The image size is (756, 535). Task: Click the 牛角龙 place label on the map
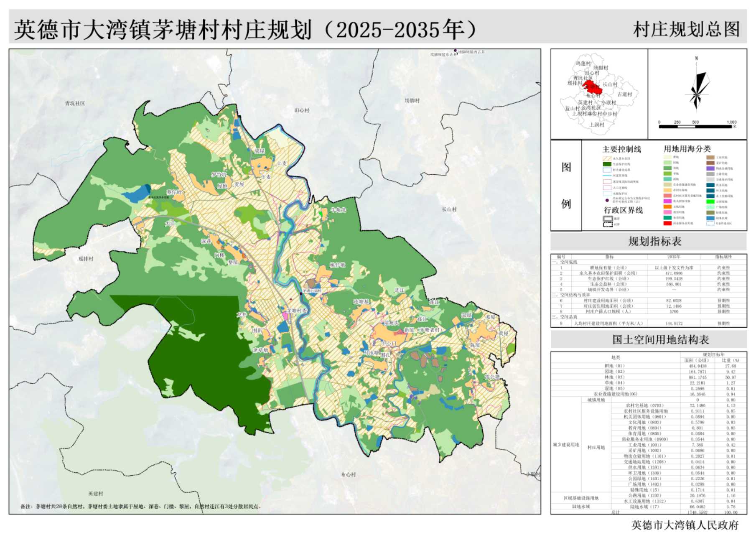[339, 210]
